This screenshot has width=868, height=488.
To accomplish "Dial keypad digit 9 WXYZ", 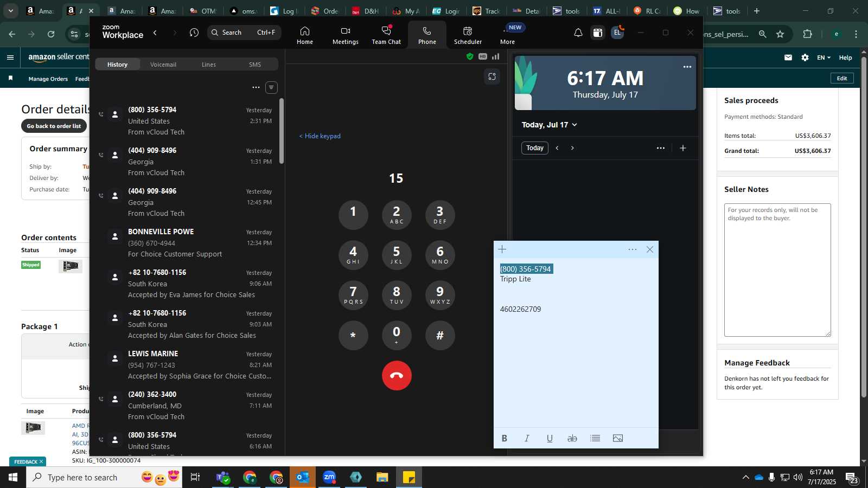I will (x=440, y=295).
